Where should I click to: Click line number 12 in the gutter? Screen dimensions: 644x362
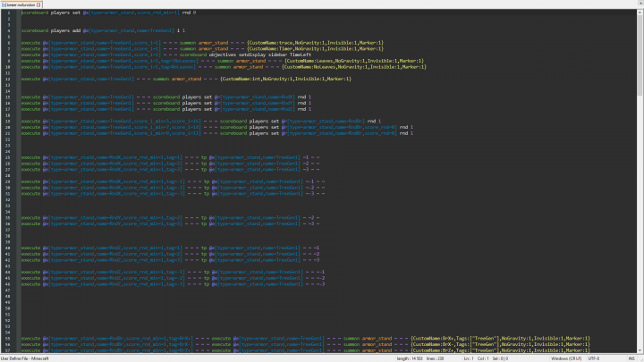(x=8, y=78)
